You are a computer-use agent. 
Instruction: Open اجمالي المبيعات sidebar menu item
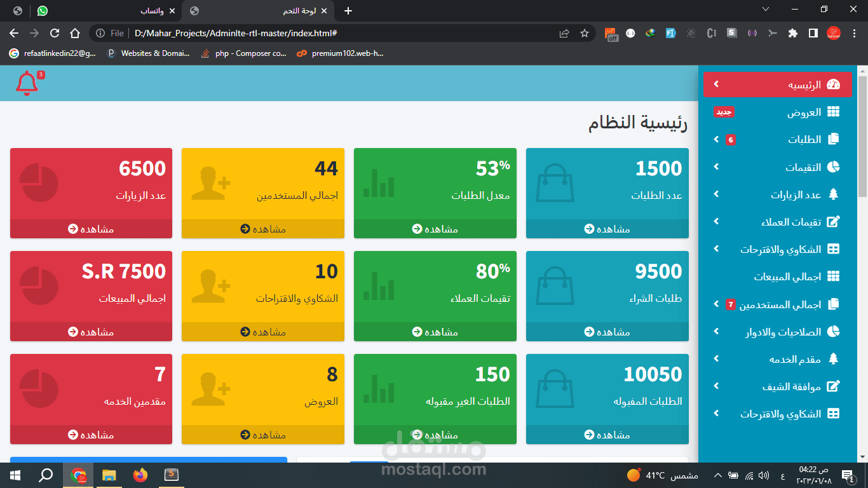point(778,276)
